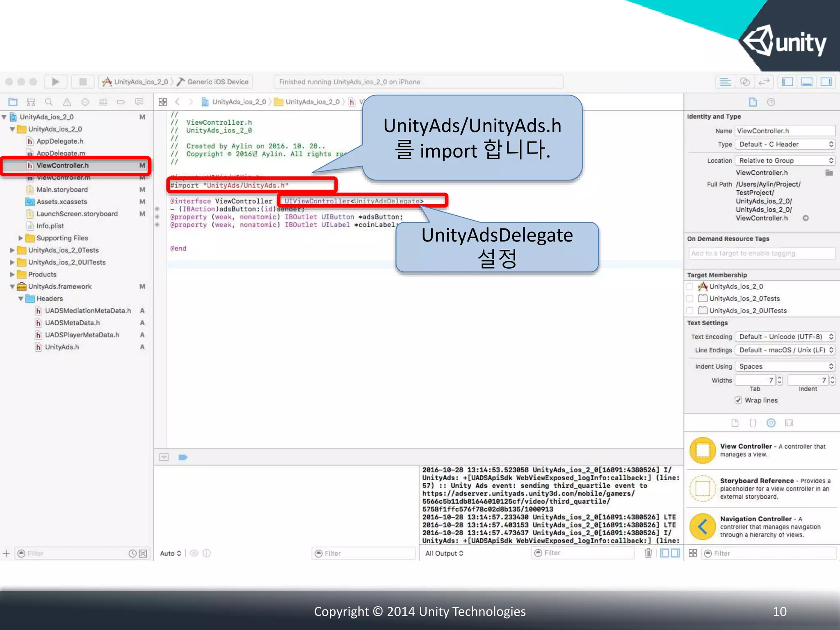The image size is (840, 630).
Task: Open the Line Endings dropdown
Action: (785, 350)
